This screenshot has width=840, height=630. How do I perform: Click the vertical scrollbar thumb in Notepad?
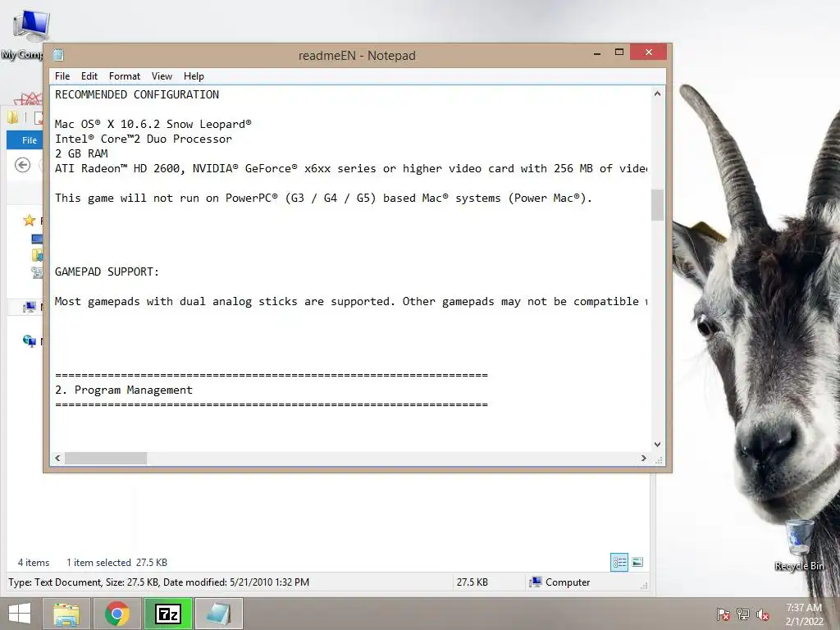(657, 204)
